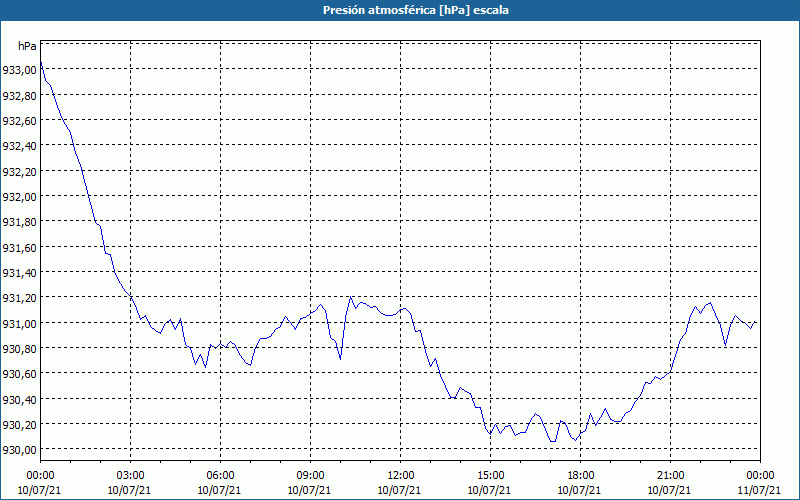
Task: Click the 18:00 time axis label
Action: [x=581, y=476]
